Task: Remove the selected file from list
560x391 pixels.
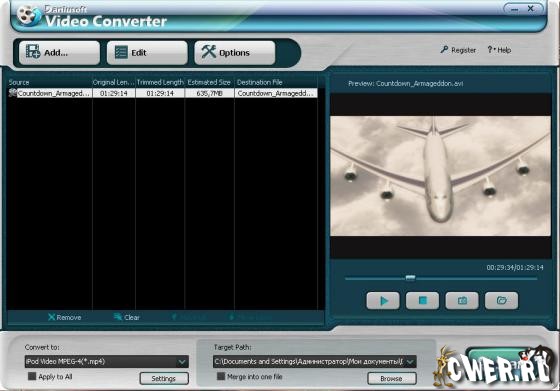Action: tap(65, 317)
